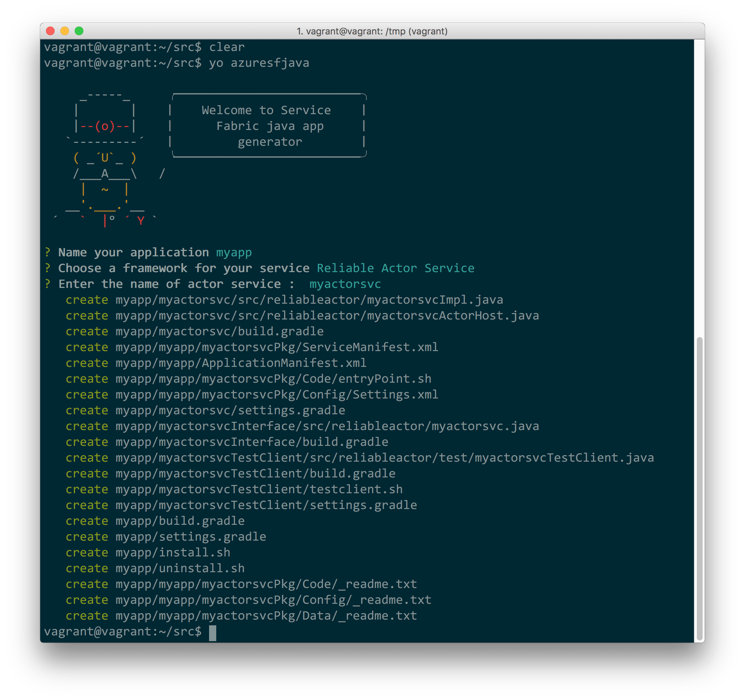
Task: Expand the Choose a framework question line
Action: (184, 268)
